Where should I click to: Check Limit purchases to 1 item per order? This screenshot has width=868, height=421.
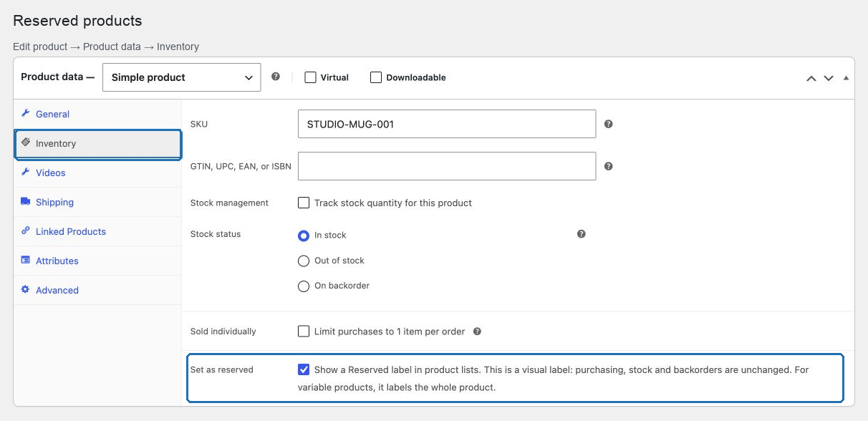tap(304, 332)
